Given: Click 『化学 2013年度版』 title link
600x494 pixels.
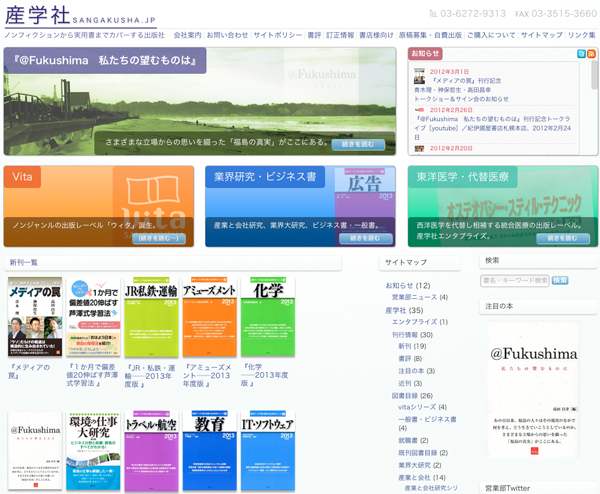Looking at the screenshot, I should 264,375.
